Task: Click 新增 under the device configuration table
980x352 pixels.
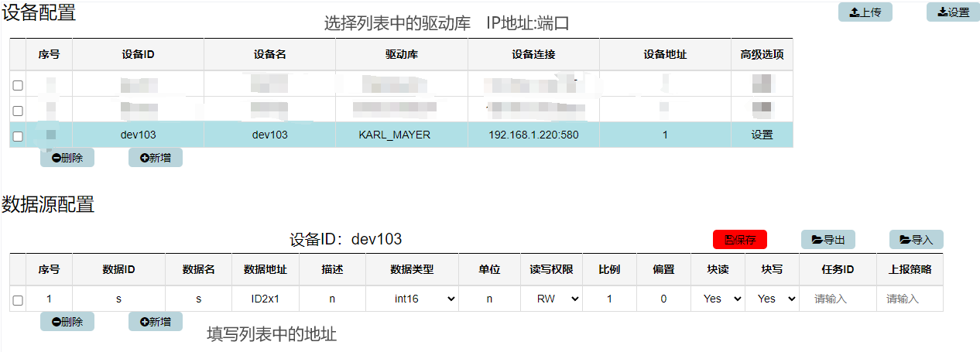Action: [x=156, y=158]
